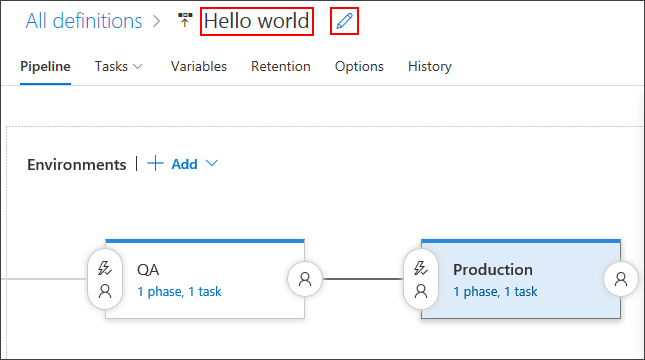Click the breadcrumb separator chevron
The height and width of the screenshot is (360, 645).
coord(156,21)
